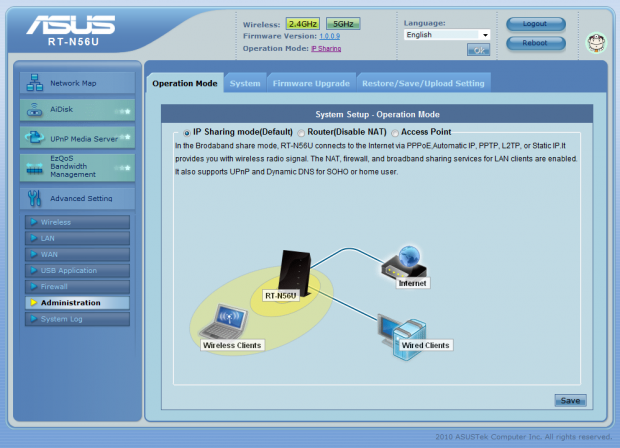Click the Wireless Clients label

point(232,345)
